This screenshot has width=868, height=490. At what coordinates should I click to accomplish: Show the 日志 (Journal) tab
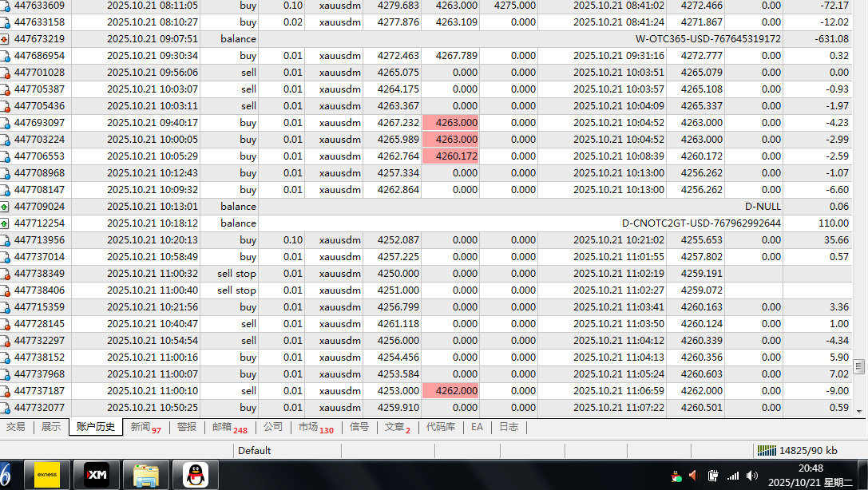(x=508, y=427)
